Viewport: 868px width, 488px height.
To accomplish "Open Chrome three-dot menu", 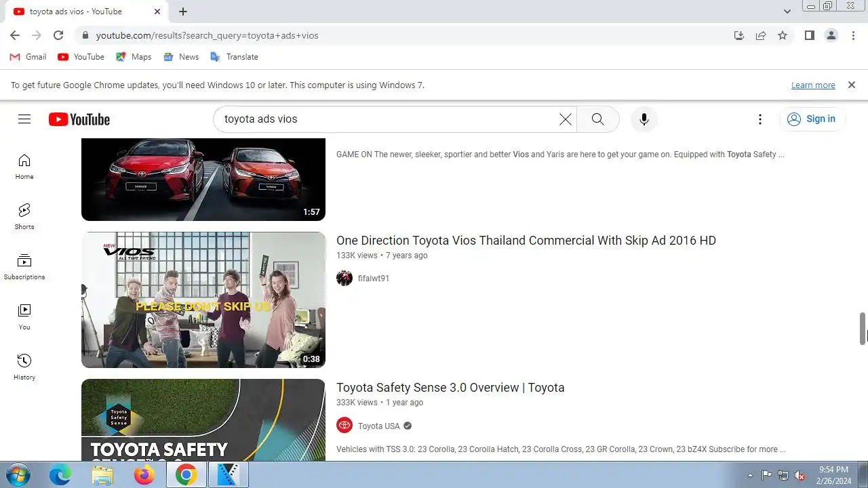I will [x=853, y=35].
